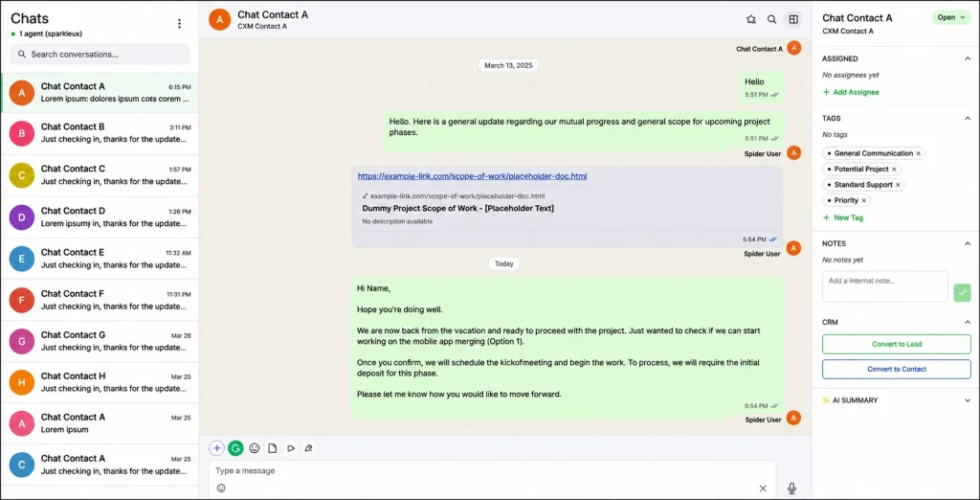This screenshot has width=980, height=500.
Task: Click the Add a internal note field
Action: 885,286
